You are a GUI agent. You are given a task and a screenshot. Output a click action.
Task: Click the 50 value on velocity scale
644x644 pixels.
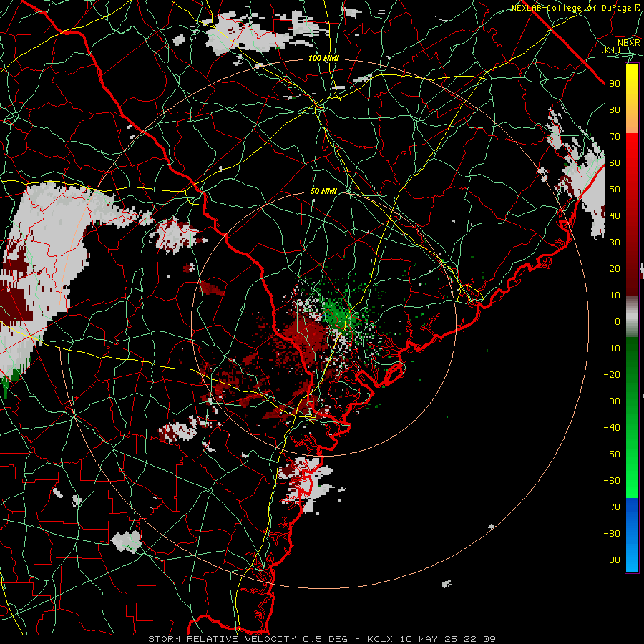pos(615,190)
